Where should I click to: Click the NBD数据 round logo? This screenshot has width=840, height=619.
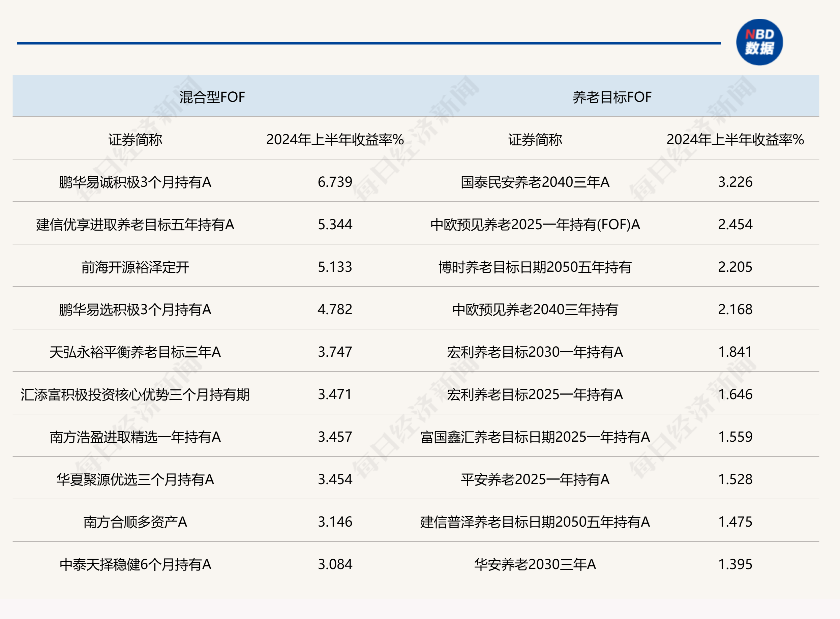[x=759, y=42]
